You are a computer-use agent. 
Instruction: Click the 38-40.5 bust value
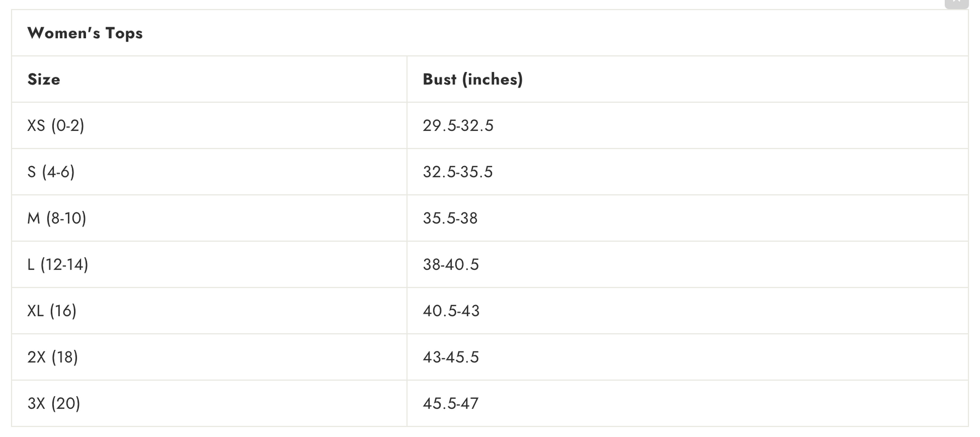coord(451,265)
